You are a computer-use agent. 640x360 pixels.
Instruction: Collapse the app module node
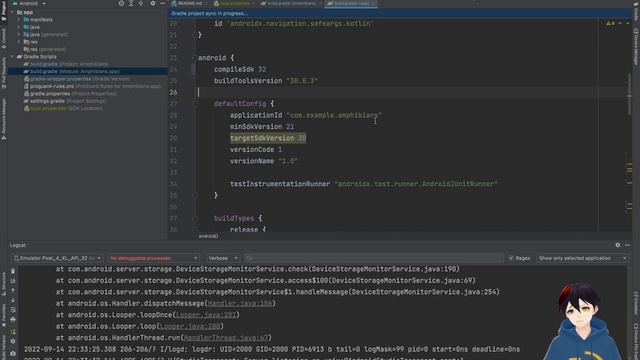(x=12, y=12)
